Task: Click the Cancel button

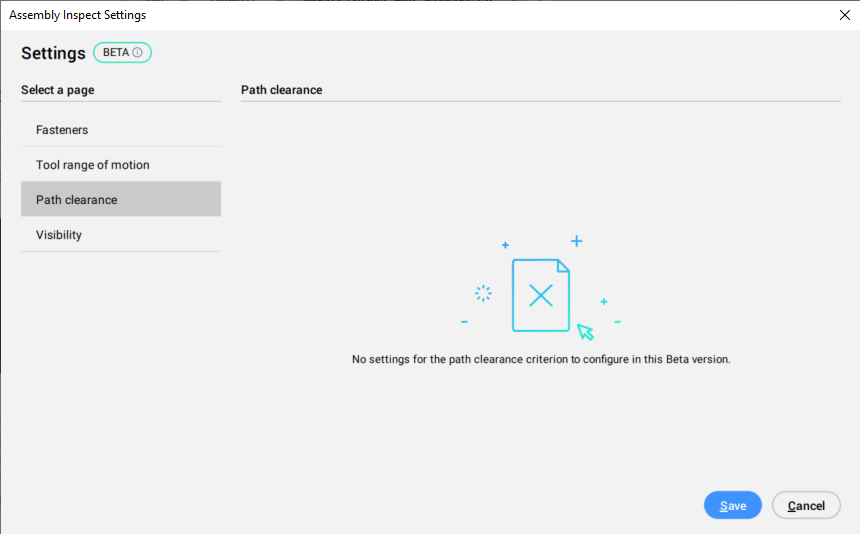Action: click(806, 505)
